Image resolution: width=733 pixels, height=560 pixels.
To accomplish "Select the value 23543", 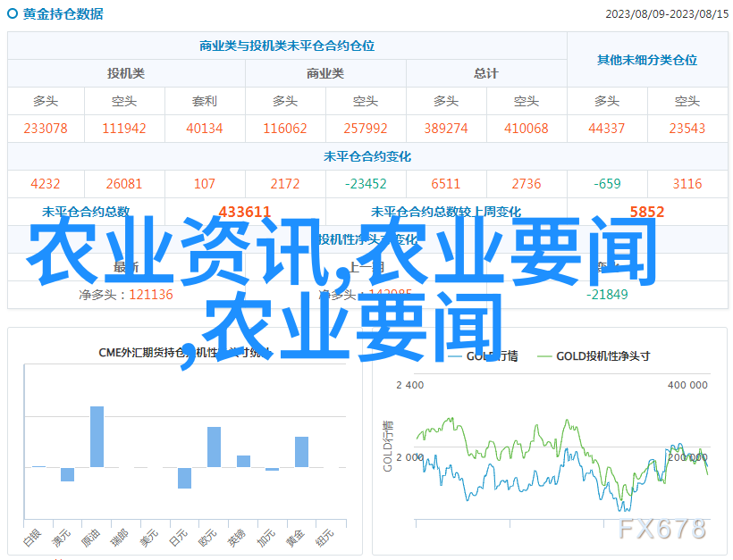I will 687,129.
